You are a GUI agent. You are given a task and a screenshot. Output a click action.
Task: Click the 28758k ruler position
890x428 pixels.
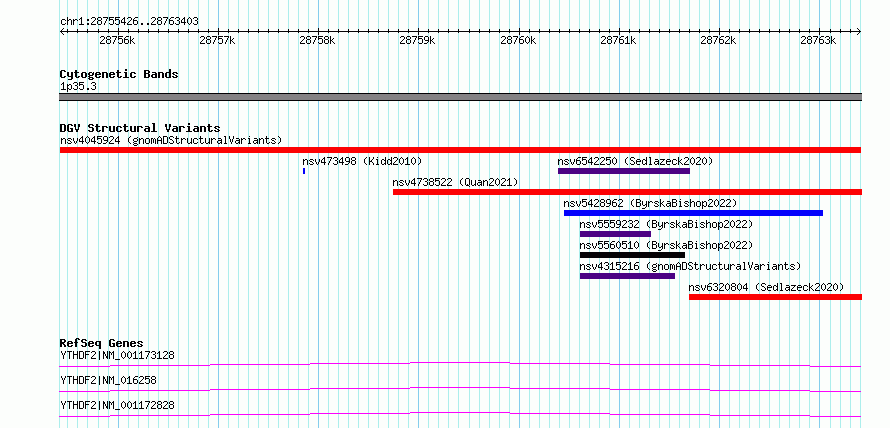pos(318,41)
